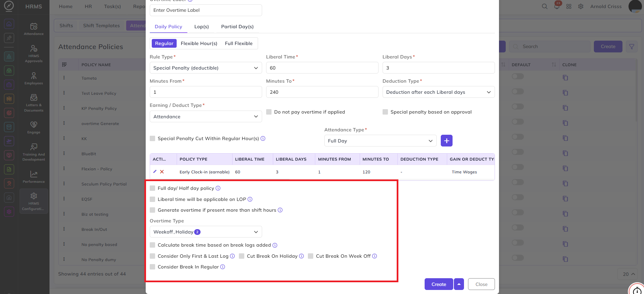Check Do not pay overtime if applied
The image size is (644, 294).
coord(269,112)
